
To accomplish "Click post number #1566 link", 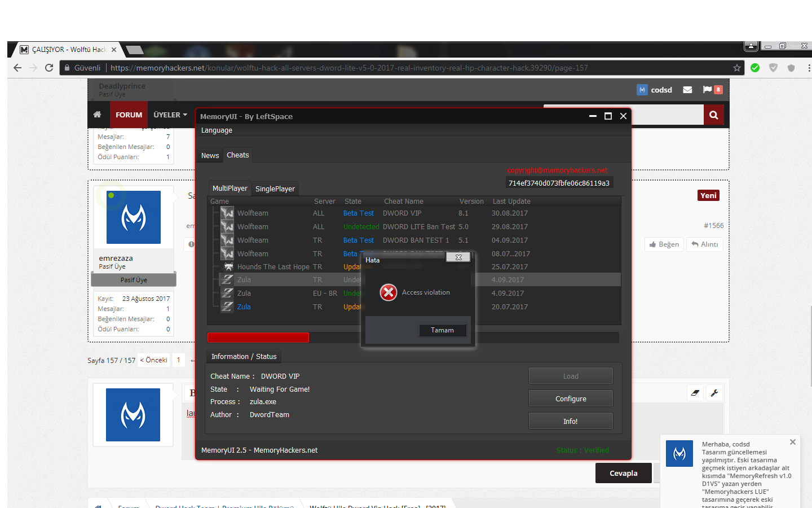I will pyautogui.click(x=714, y=226).
